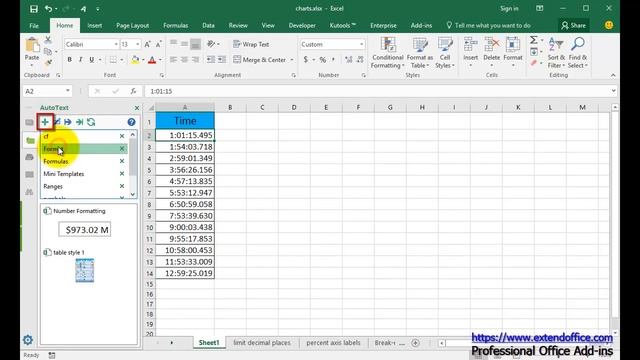Click the Share button

pyautogui.click(x=573, y=25)
